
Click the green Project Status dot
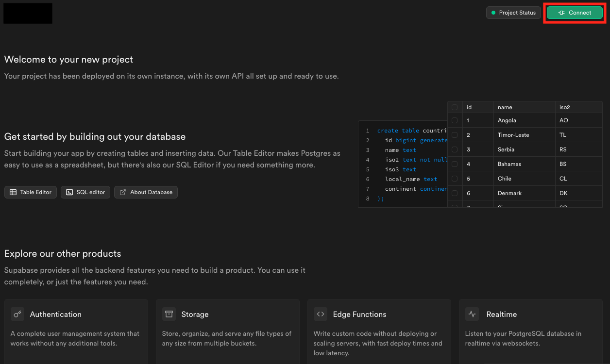[x=493, y=13]
